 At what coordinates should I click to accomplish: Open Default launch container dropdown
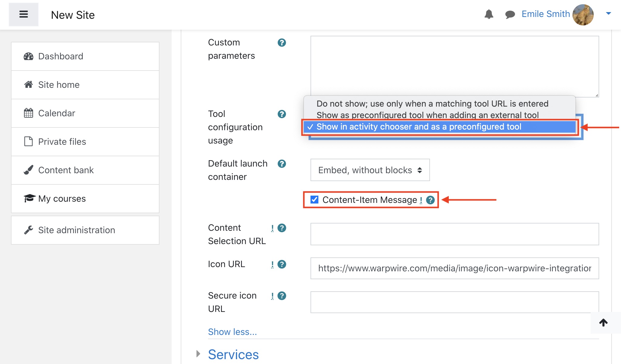pyautogui.click(x=370, y=170)
